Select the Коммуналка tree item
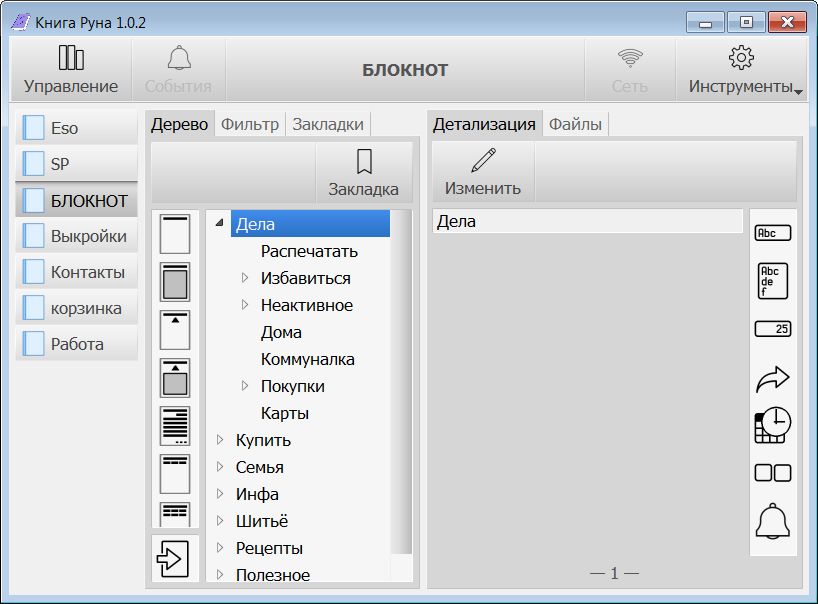 [307, 359]
